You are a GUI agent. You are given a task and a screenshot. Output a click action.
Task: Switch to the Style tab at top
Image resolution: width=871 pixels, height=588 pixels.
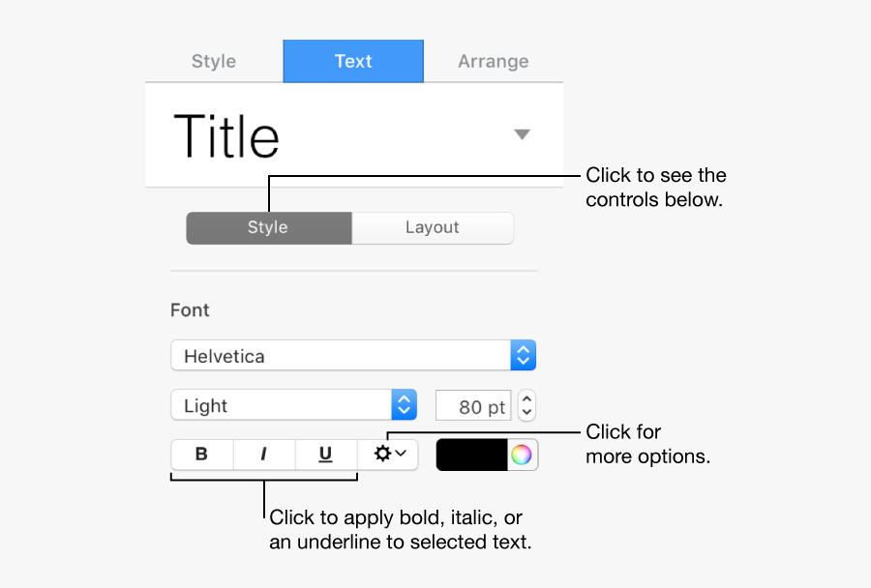[x=214, y=61]
